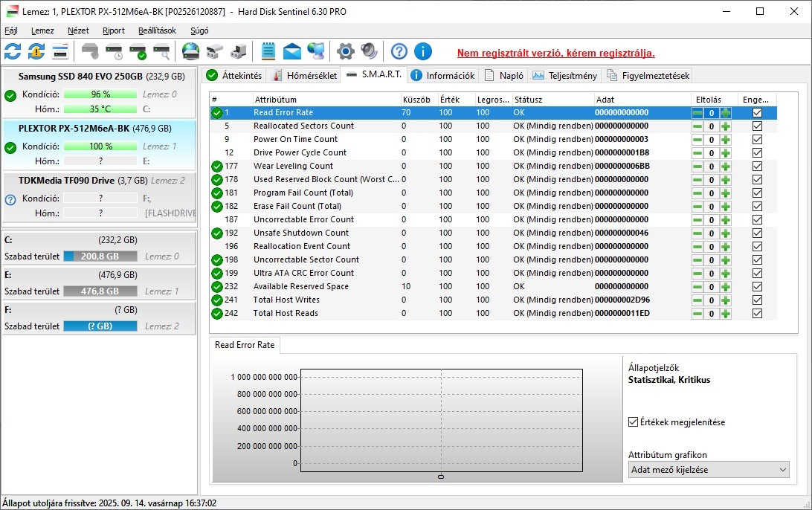Screen dimensions: 812x510
Task: Uncheck the enable checkbox for Read Error Rate
Action: (757, 112)
